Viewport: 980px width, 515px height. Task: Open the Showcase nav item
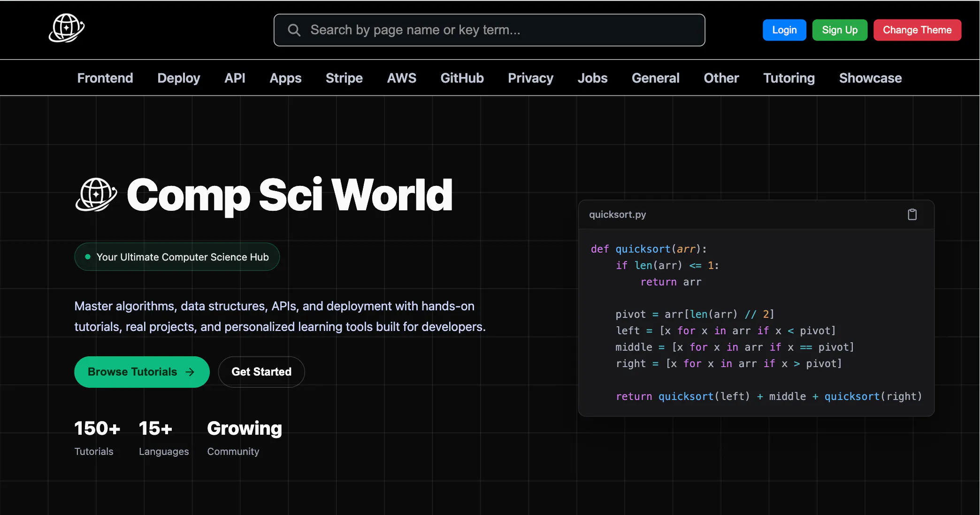click(870, 78)
